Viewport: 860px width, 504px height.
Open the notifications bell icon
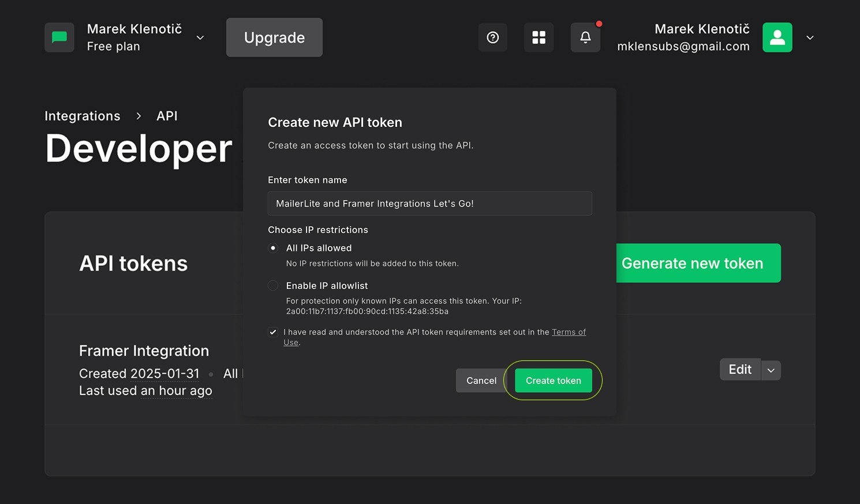[x=585, y=37]
